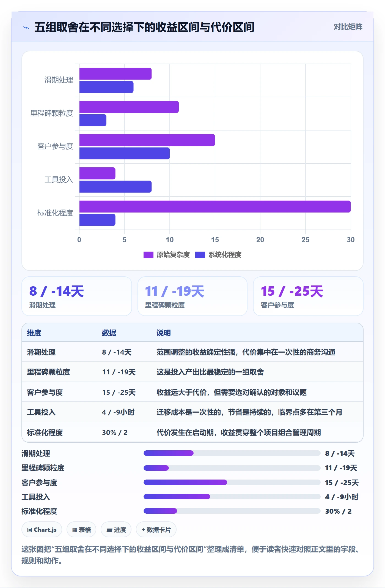Click the 工具投入 axis label in chart
385x588 pixels.
(x=59, y=180)
